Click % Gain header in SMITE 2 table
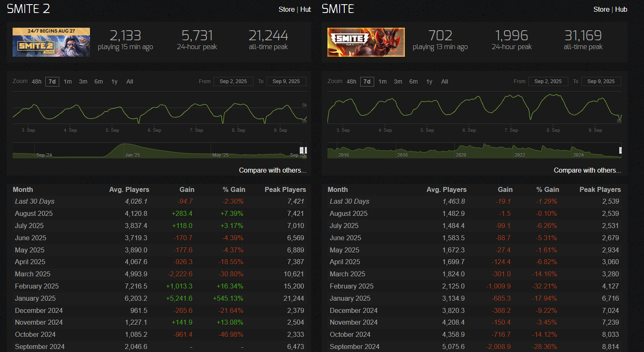 click(x=234, y=190)
